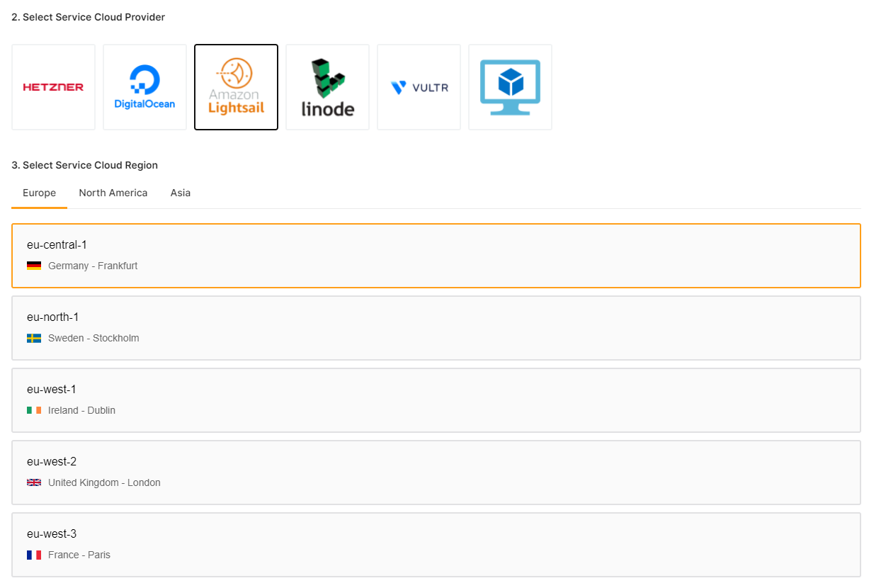Screen dimensions: 869x588
Task: Click the Select Service Cloud Region heading
Action: (x=84, y=165)
